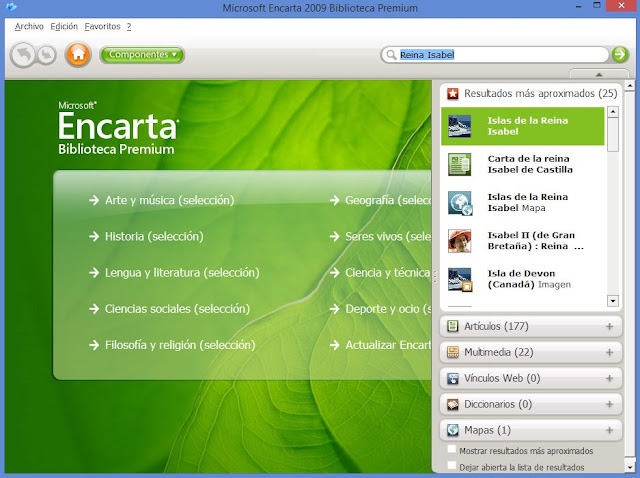Click the Multimedia category icon
The image size is (640, 478).
(452, 352)
